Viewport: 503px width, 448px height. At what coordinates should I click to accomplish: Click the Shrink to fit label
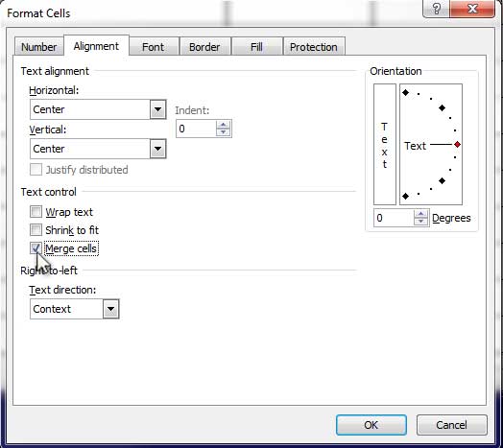[x=72, y=230]
